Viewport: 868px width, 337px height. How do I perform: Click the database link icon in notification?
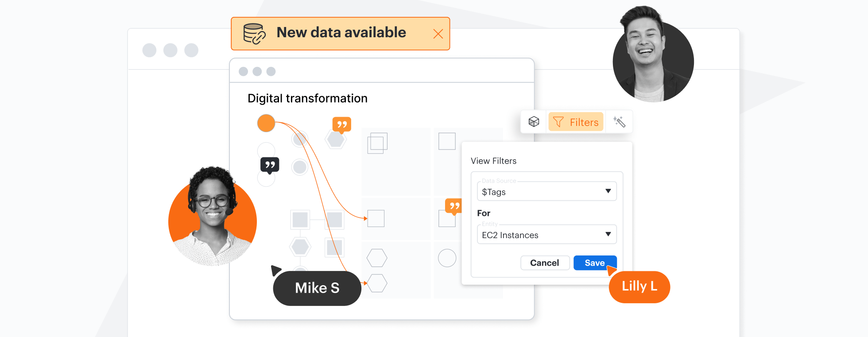(x=254, y=34)
